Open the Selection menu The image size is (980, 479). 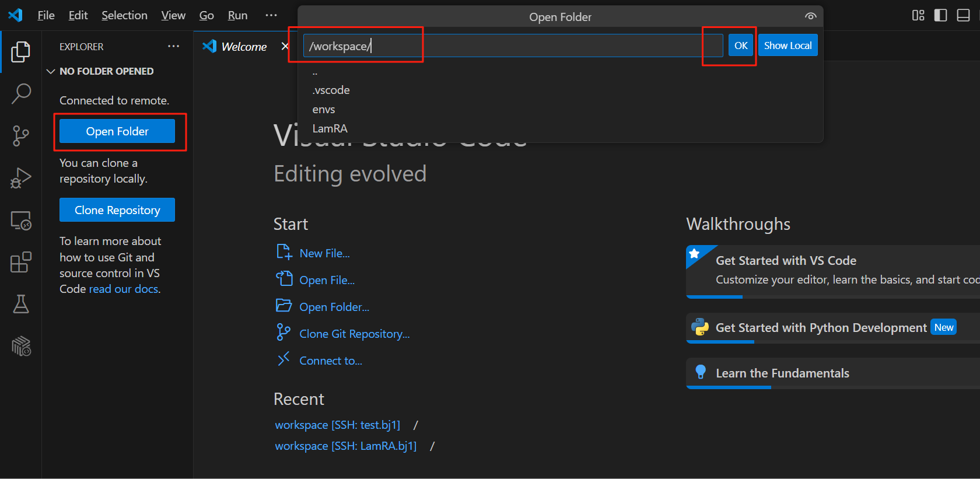[124, 15]
